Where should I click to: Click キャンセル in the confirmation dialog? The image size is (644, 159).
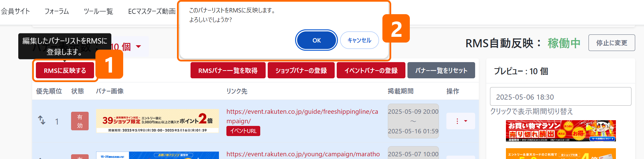tap(359, 40)
